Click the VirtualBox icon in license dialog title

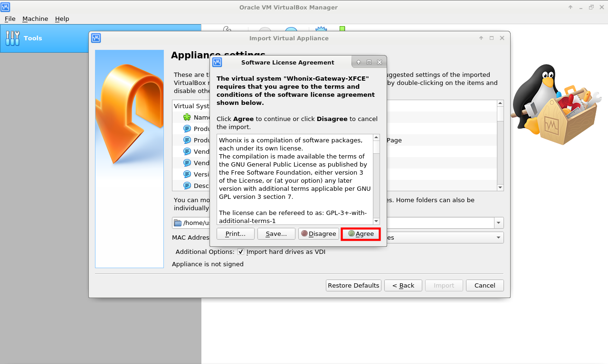[x=217, y=62]
